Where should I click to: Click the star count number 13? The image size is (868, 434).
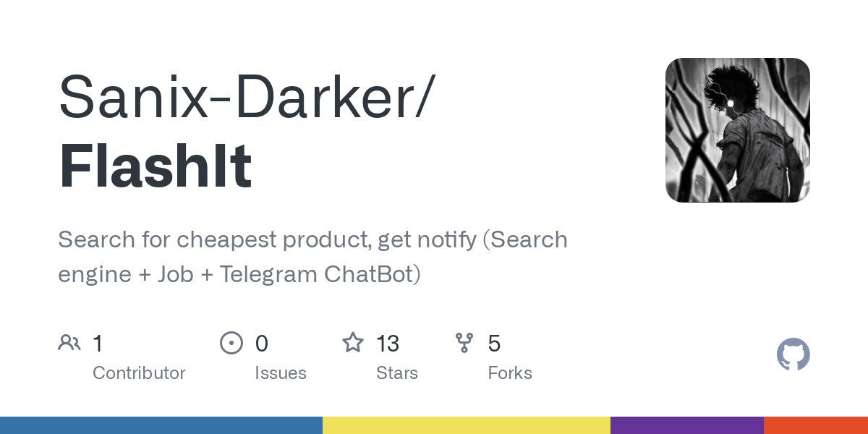(388, 344)
